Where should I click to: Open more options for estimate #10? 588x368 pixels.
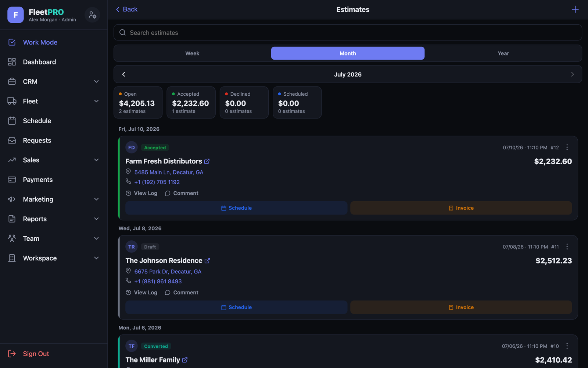(x=567, y=346)
